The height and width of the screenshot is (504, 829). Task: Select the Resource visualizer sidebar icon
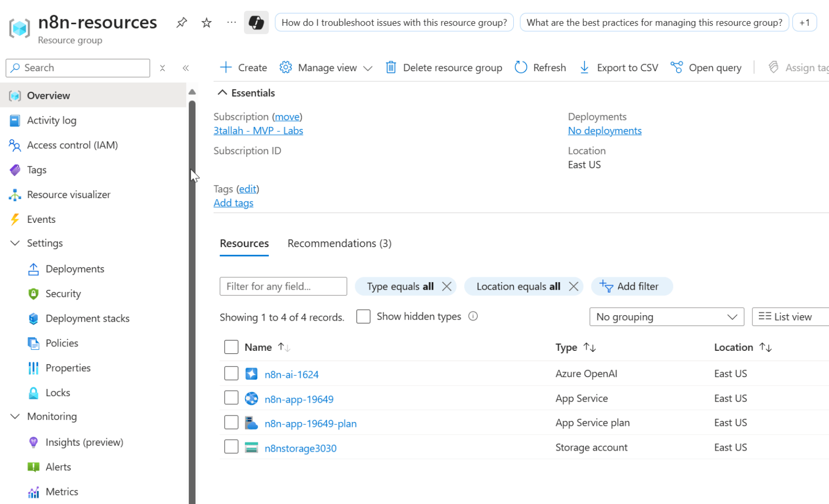click(x=16, y=194)
